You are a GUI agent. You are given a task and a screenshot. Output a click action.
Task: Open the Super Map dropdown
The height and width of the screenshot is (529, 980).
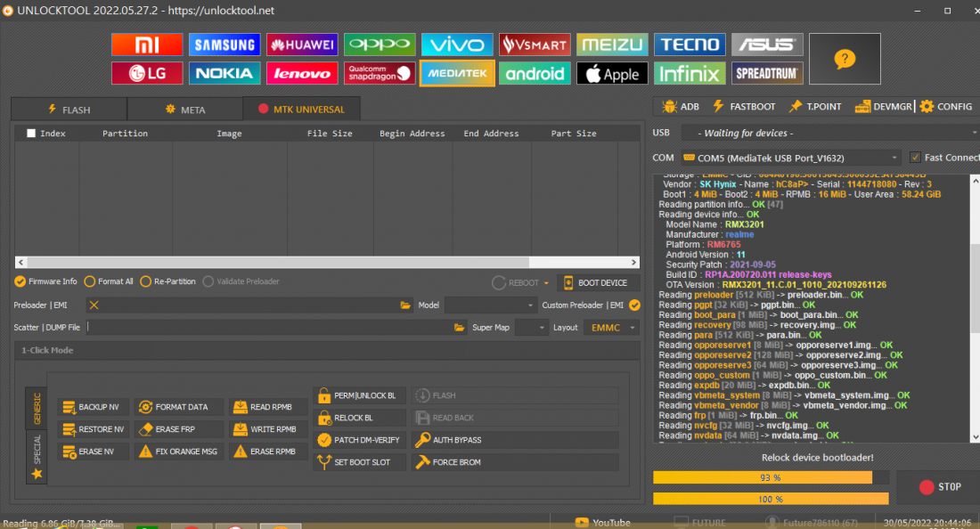point(531,327)
